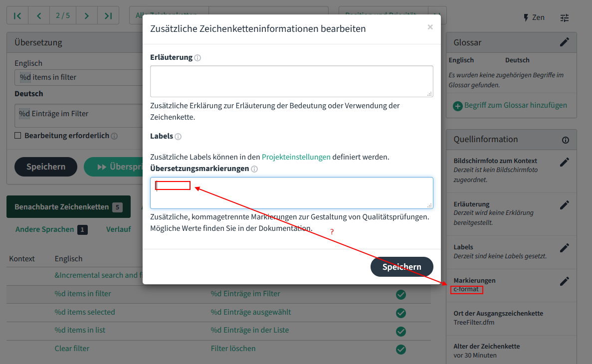
Task: Toggle Bearbeitung erforderlich checkbox
Action: 18,135
